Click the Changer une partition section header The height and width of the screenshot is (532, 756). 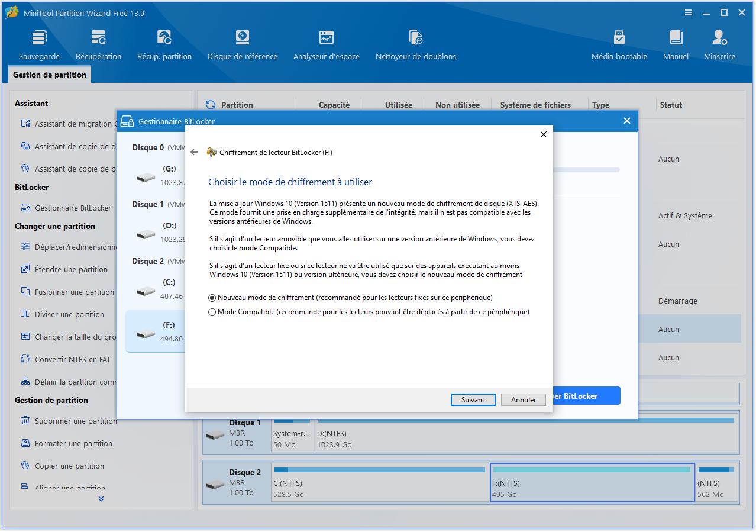55,226
